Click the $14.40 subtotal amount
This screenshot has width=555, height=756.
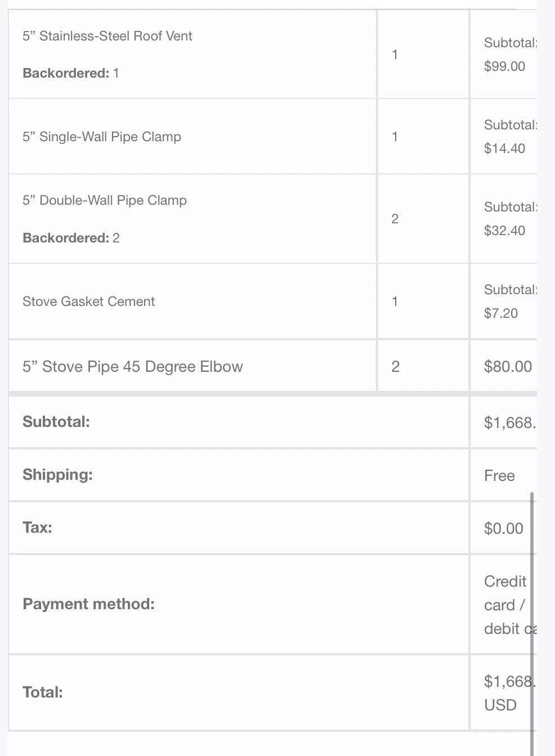coord(504,148)
